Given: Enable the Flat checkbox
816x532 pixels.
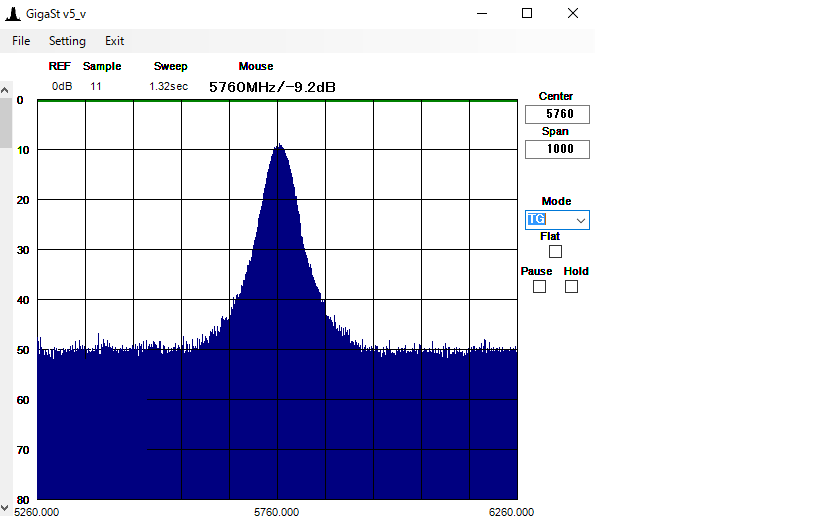Looking at the screenshot, I should pos(556,251).
